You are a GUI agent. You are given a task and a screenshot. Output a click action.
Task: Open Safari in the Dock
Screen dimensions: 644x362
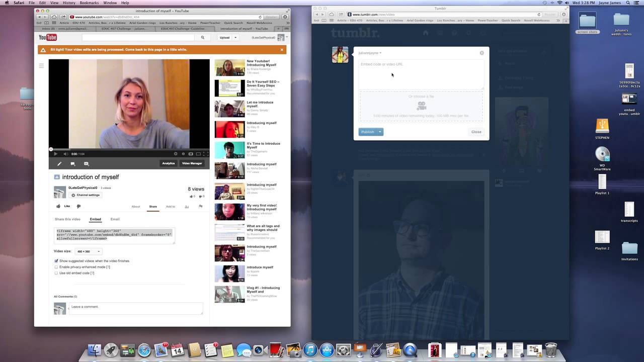[x=144, y=350]
